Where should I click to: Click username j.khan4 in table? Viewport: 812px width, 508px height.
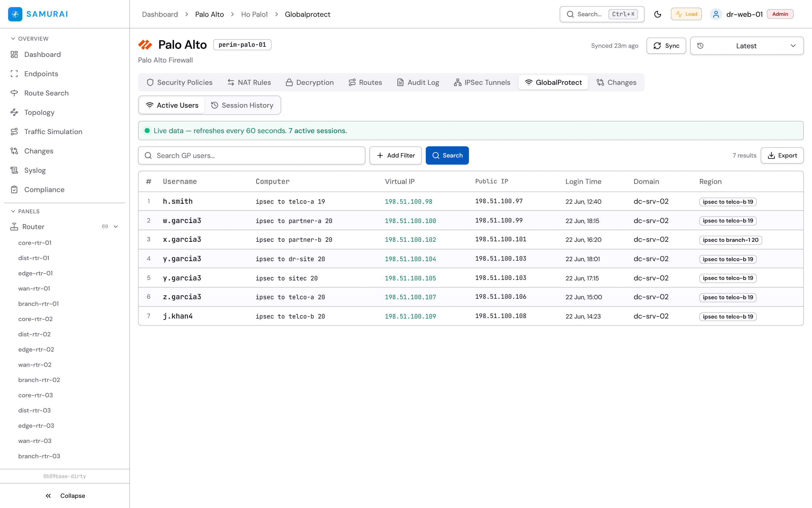[178, 316]
